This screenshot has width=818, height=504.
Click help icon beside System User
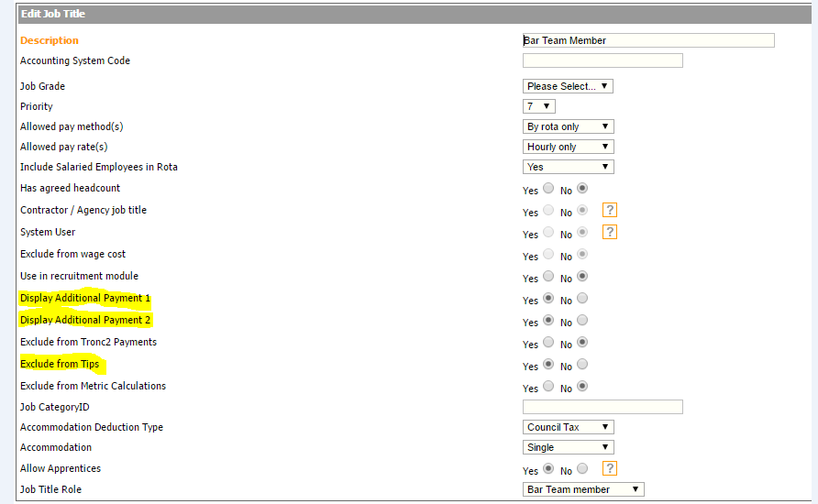point(610,232)
